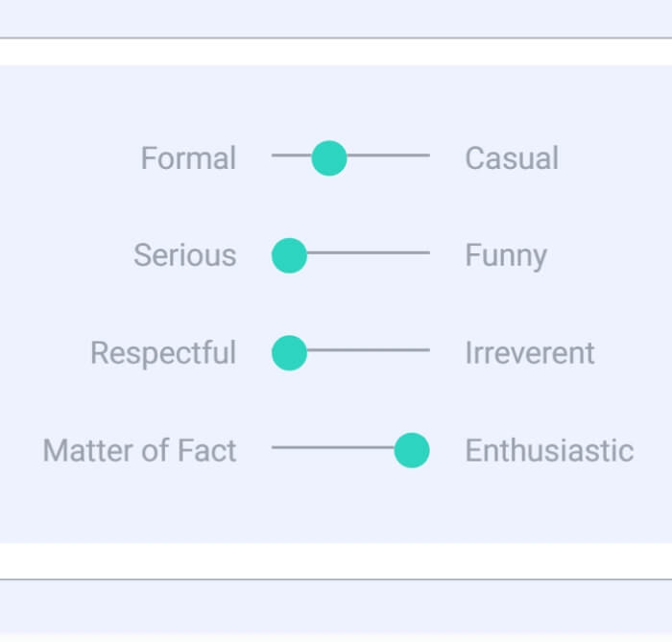
Task: Set Serious/Funny slider to the Funny end
Action: [x=428, y=253]
